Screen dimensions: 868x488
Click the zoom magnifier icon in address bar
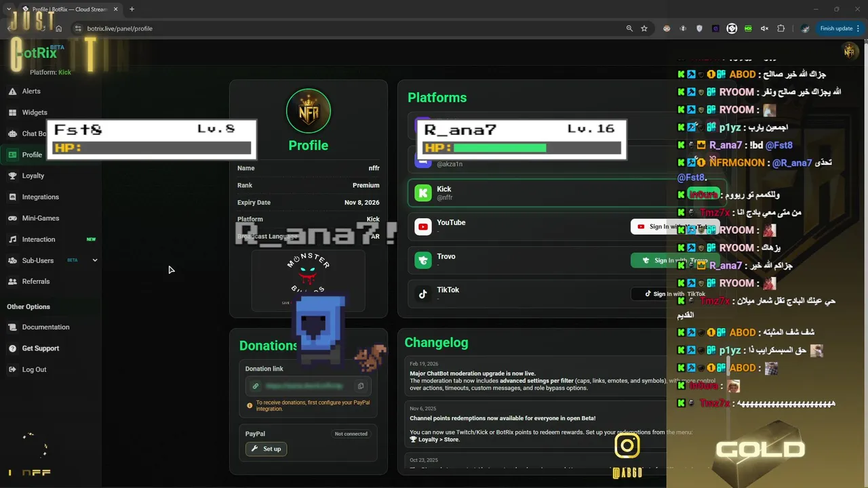click(x=629, y=28)
